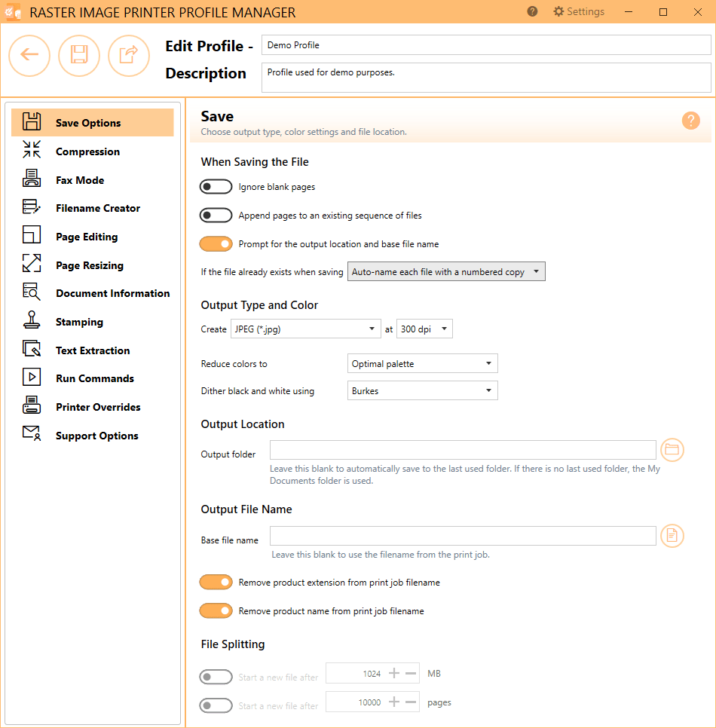Open the 300 dpi resolution dropdown

424,329
